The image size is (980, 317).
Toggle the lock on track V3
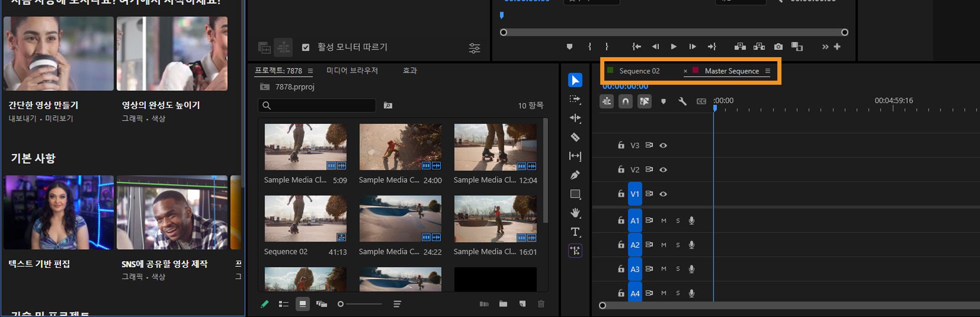point(621,145)
